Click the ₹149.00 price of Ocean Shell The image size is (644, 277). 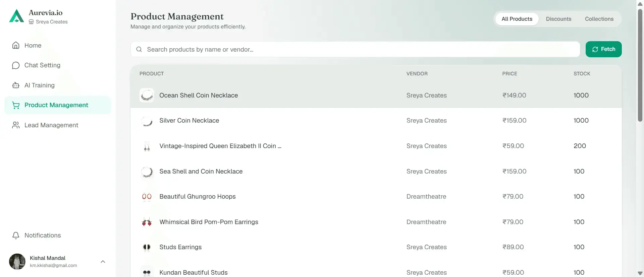click(514, 95)
